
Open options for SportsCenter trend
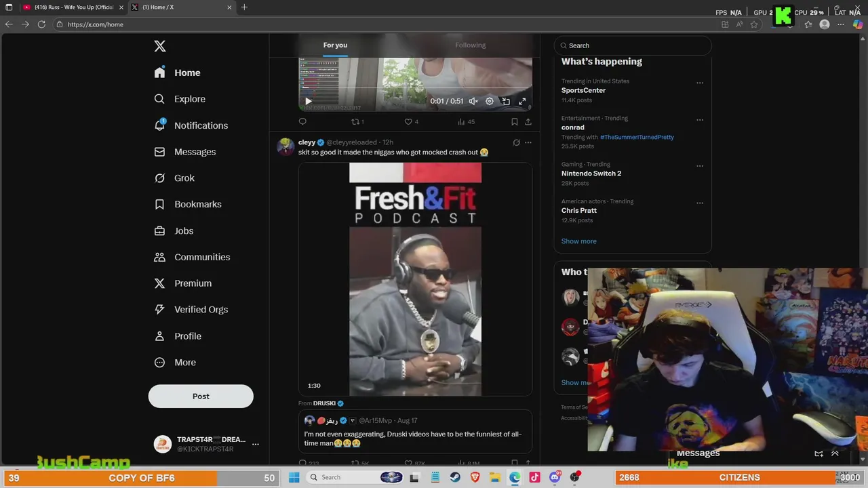click(x=700, y=83)
